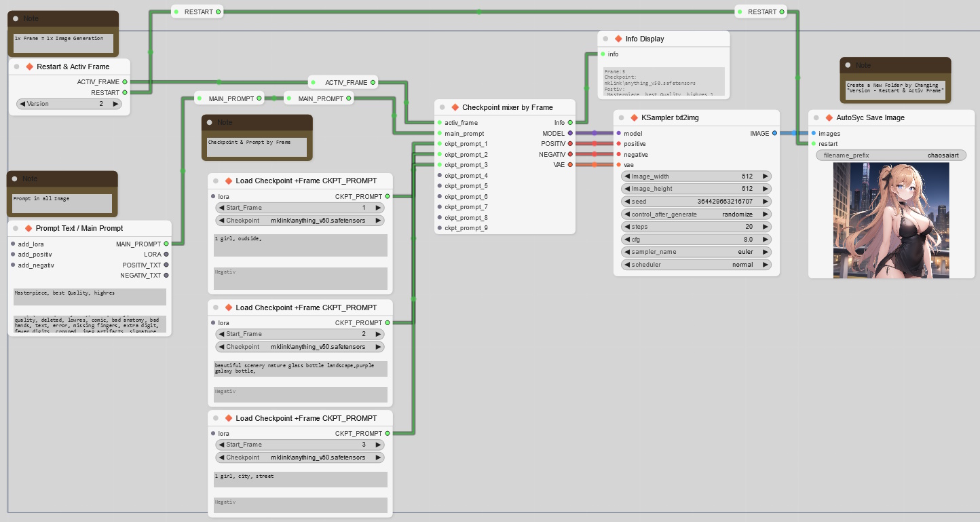Open the scheduler dropdown showing normal
The image size is (980, 522).
[696, 265]
